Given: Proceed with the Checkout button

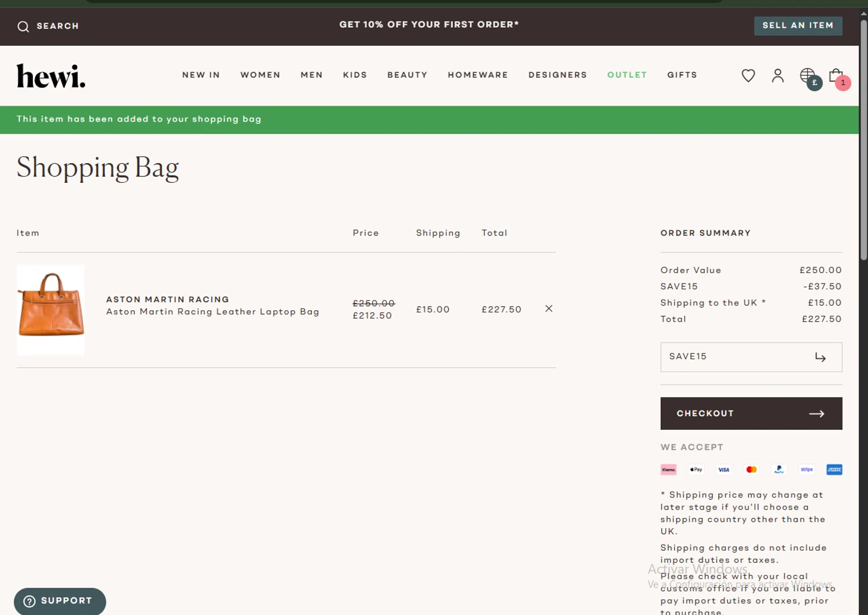Looking at the screenshot, I should click(751, 413).
